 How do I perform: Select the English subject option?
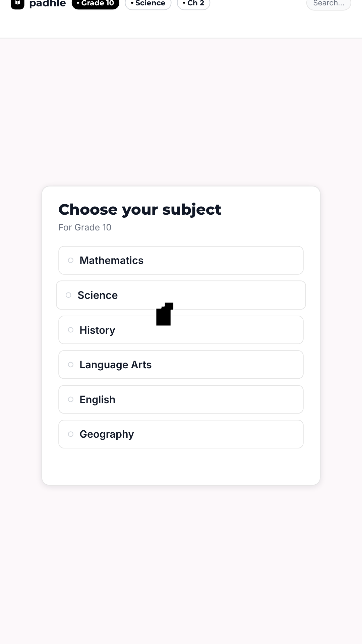coord(181,399)
